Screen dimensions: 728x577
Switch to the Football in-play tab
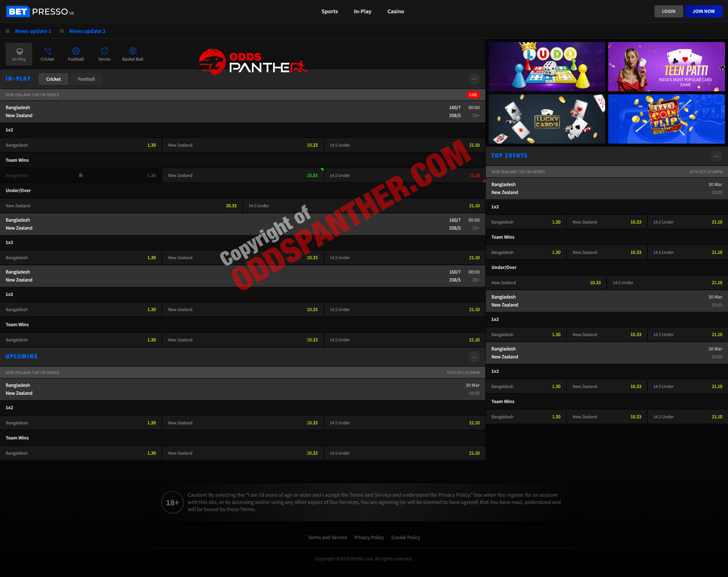click(x=86, y=79)
